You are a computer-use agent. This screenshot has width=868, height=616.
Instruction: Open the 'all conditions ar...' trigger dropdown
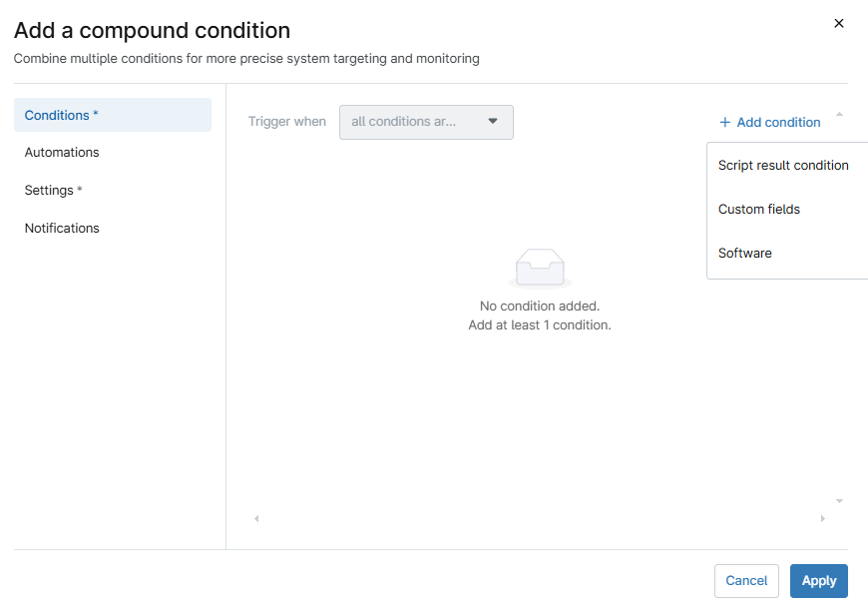(426, 121)
